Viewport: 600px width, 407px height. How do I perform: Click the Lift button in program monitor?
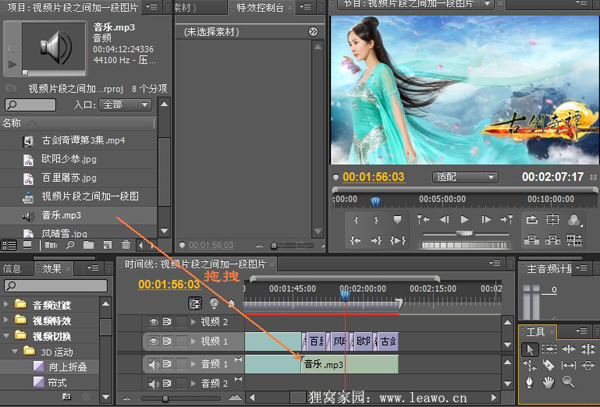tap(532, 240)
